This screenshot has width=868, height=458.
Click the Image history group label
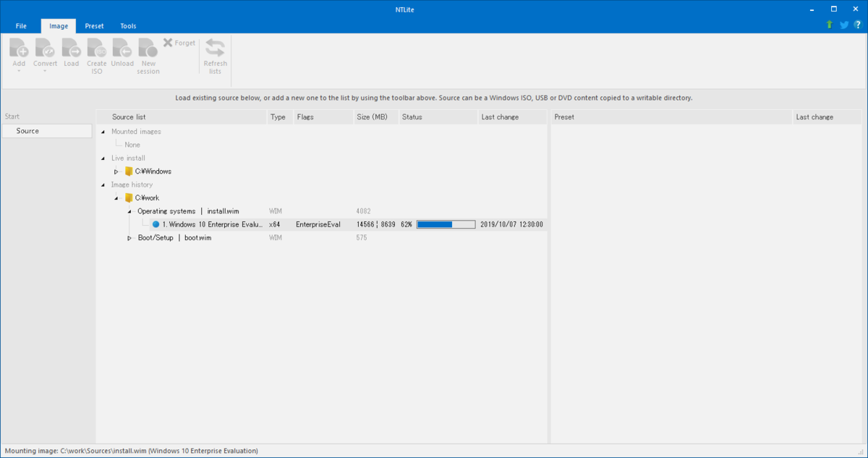click(132, 185)
